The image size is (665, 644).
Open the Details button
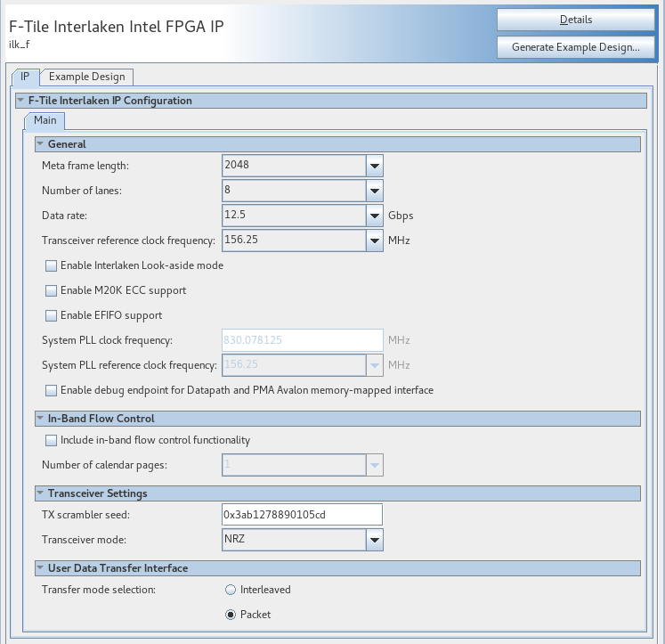click(575, 20)
